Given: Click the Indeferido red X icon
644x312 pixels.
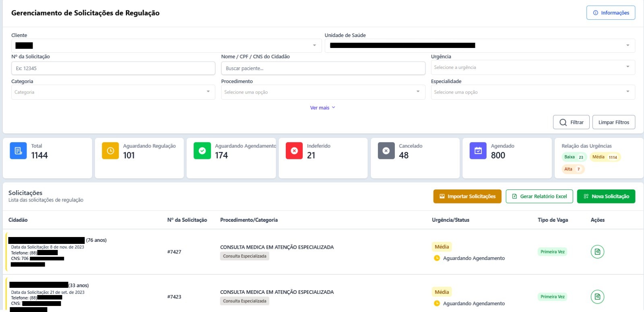Looking at the screenshot, I should pos(294,151).
